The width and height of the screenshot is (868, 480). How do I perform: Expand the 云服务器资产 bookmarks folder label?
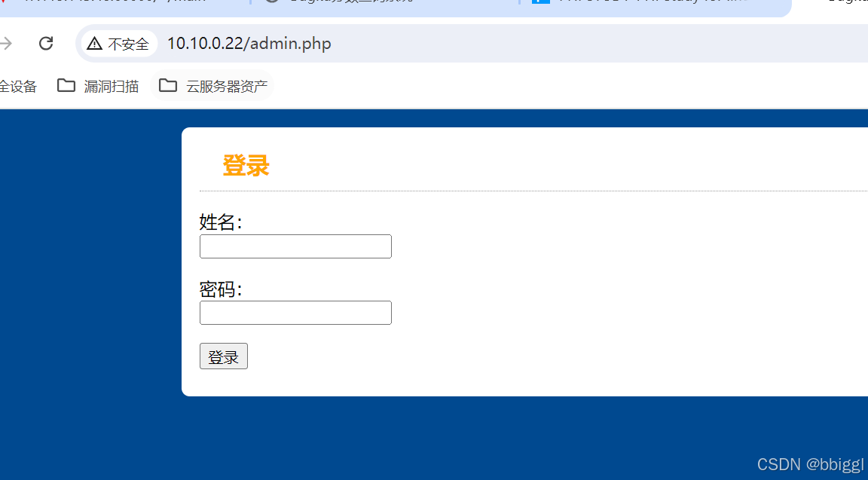227,87
